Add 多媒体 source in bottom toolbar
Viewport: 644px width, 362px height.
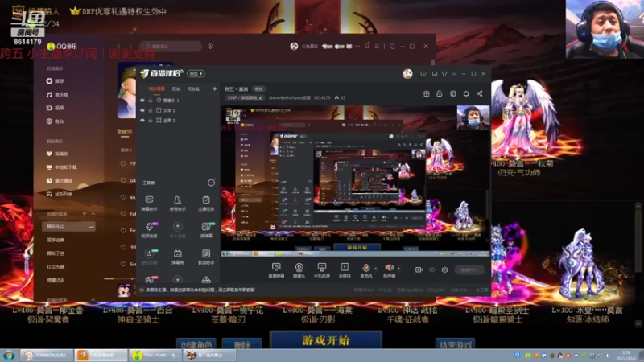[x=345, y=270]
